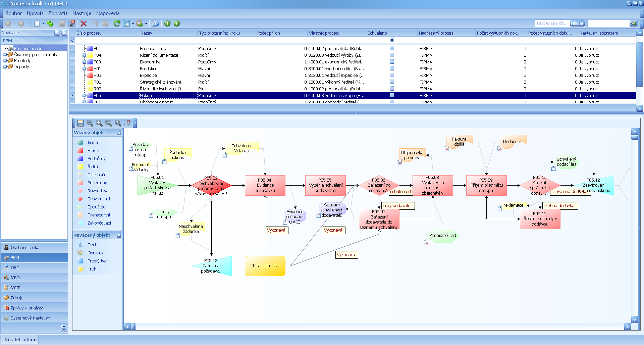Open the MBO navigation section
The image size is (644, 345).
(34, 278)
